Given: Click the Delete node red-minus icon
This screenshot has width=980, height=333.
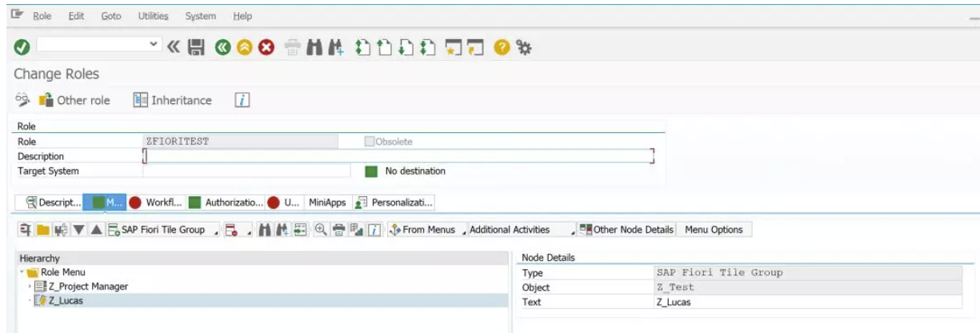Looking at the screenshot, I should pos(232,230).
